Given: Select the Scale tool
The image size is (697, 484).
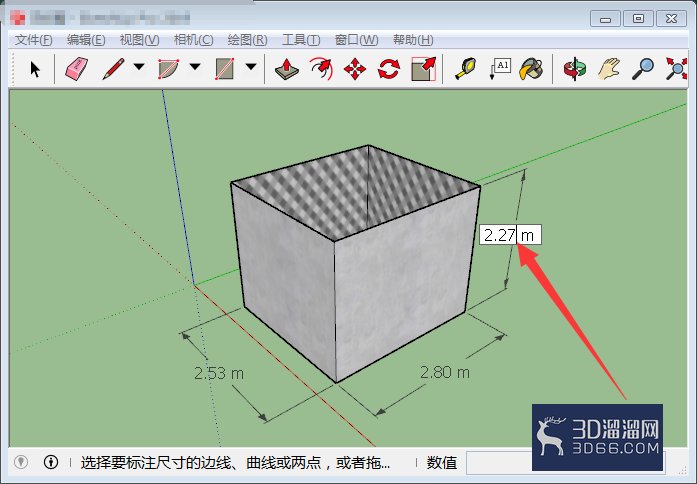Looking at the screenshot, I should [x=423, y=69].
